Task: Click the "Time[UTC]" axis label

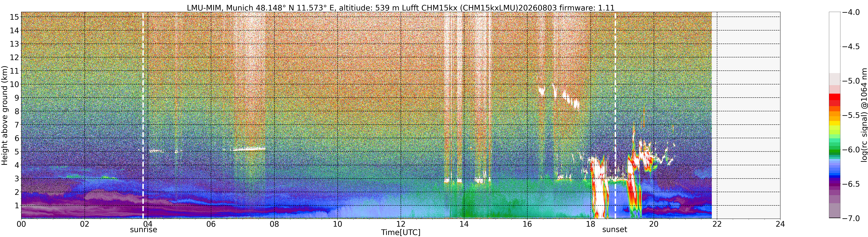Action: click(401, 232)
